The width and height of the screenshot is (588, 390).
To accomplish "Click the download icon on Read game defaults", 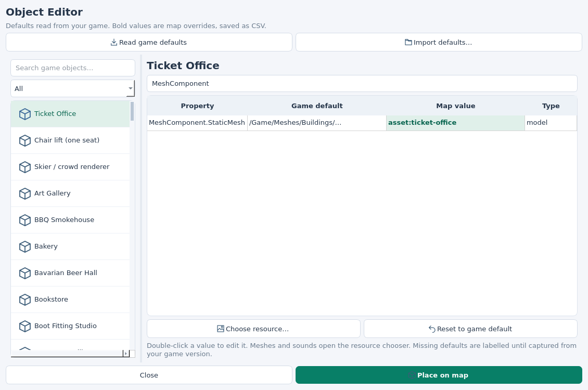I will coord(113,42).
